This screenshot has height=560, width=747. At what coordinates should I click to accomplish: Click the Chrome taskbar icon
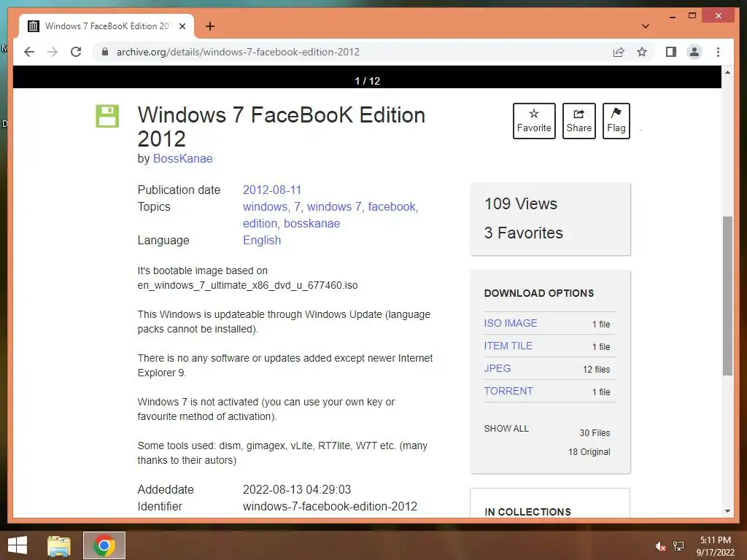[x=104, y=545]
